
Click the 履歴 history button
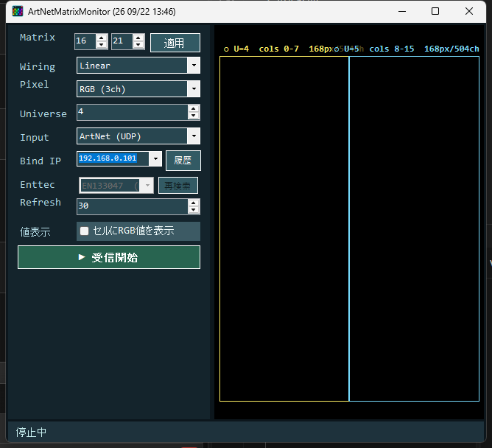(183, 161)
